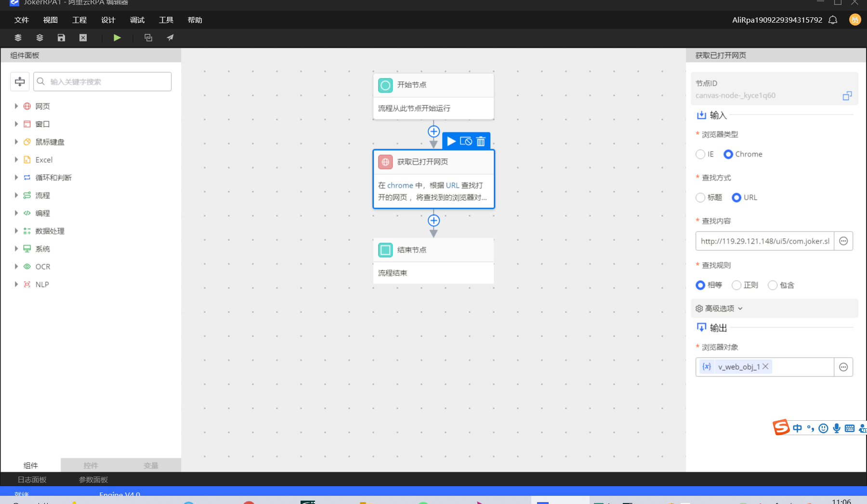Switch to the 控件 tab
This screenshot has width=867, height=504.
[91, 465]
